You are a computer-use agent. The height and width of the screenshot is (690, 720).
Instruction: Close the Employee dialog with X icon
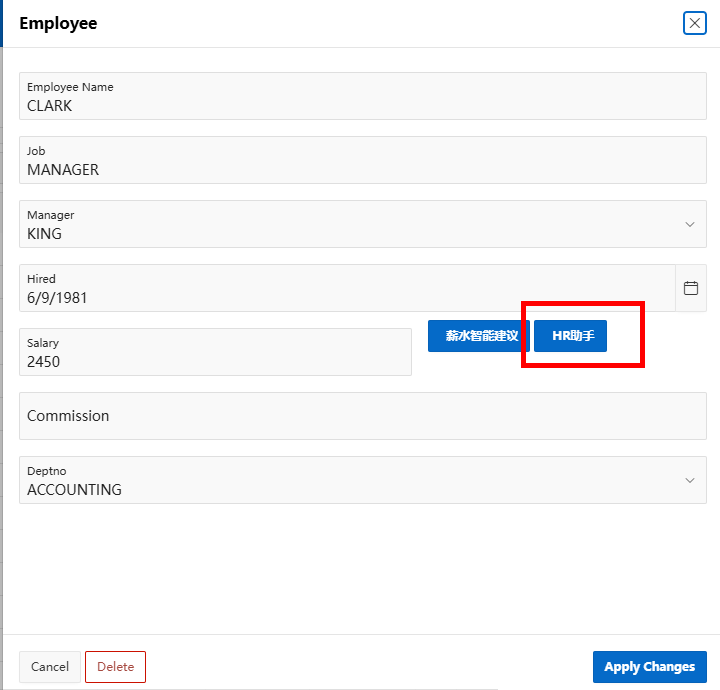click(x=695, y=23)
